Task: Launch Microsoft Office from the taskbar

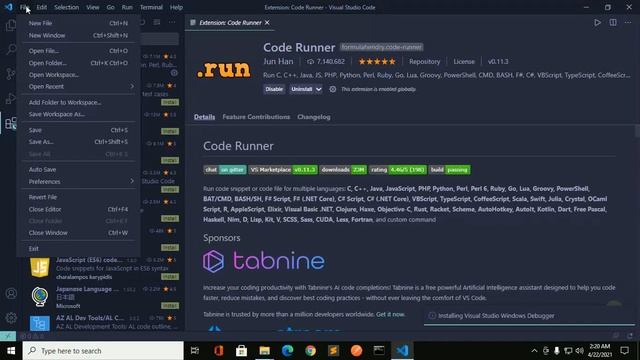Action: coord(218,351)
